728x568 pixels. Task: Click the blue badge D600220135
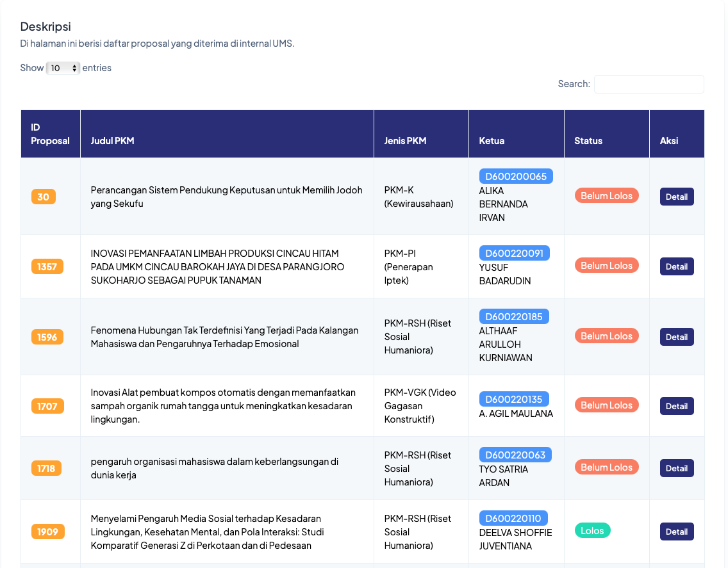pyautogui.click(x=513, y=399)
